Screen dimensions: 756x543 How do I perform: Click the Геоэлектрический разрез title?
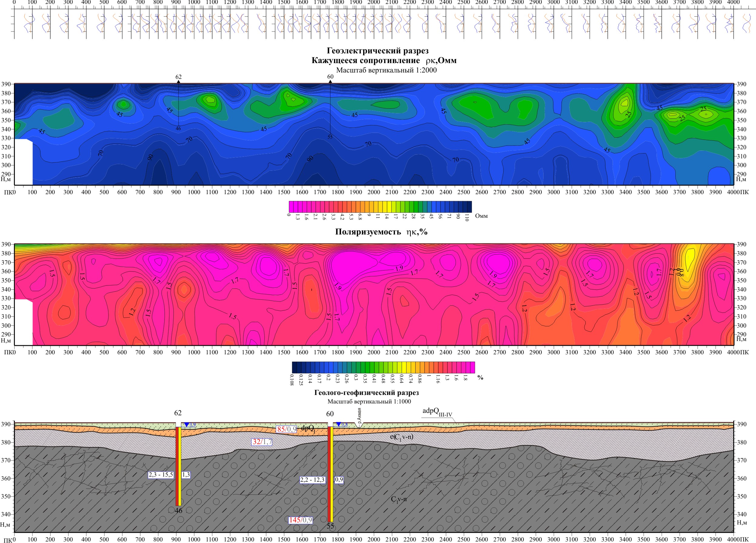tap(377, 51)
